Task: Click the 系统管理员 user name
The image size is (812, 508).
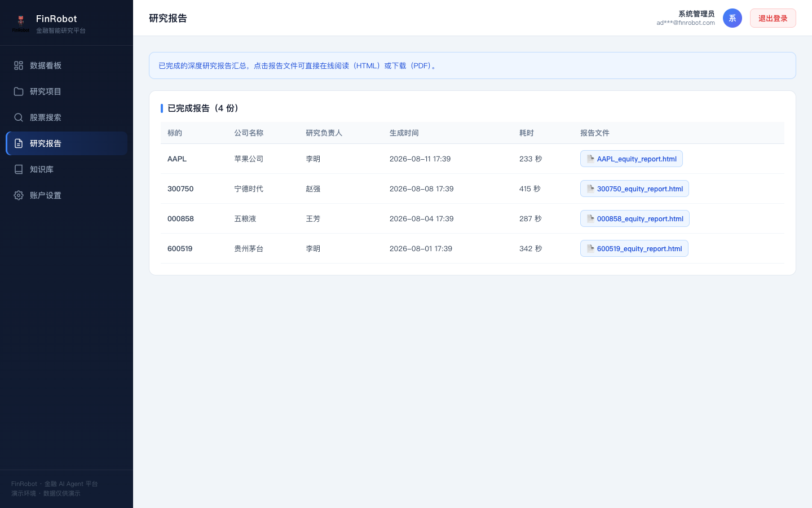Action: point(696,14)
